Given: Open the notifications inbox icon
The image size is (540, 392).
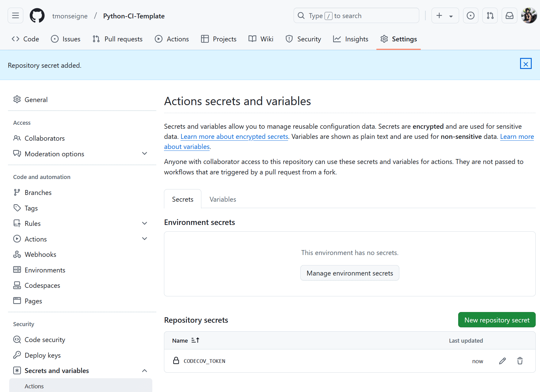Looking at the screenshot, I should click(x=509, y=16).
